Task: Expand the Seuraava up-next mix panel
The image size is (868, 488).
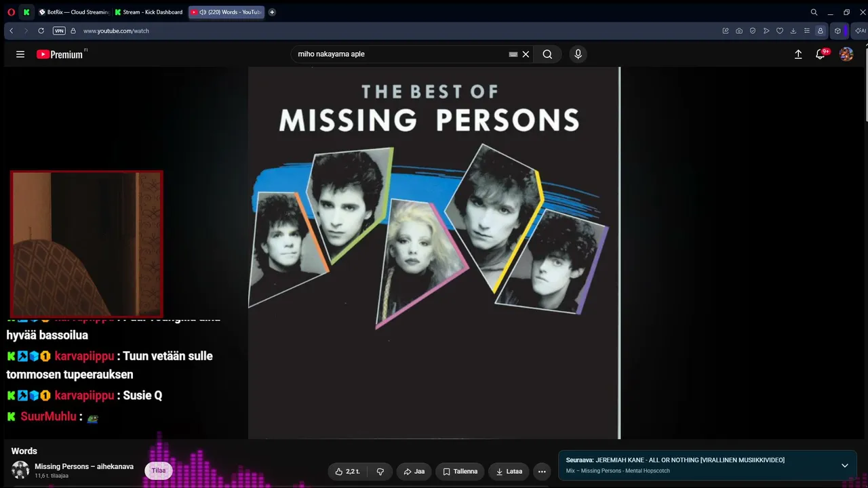Action: (x=845, y=466)
